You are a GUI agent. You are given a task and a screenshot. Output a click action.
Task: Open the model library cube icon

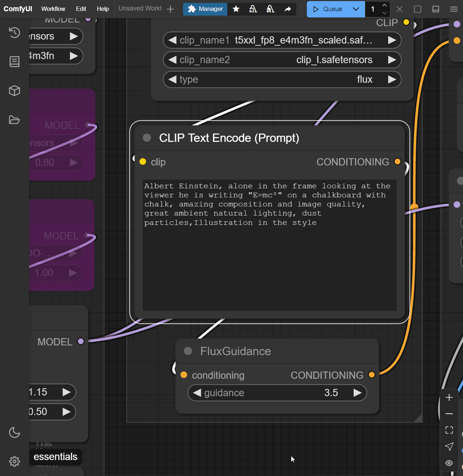[x=14, y=91]
